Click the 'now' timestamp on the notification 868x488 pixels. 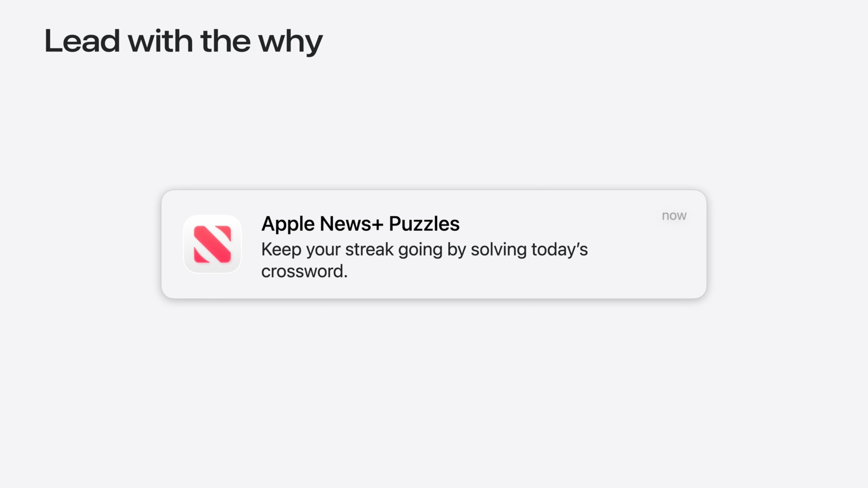click(x=674, y=216)
